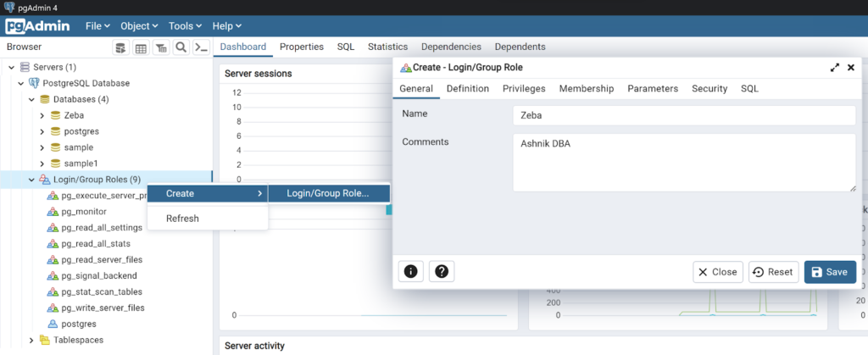
Task: Open the Dependents tab
Action: [520, 47]
